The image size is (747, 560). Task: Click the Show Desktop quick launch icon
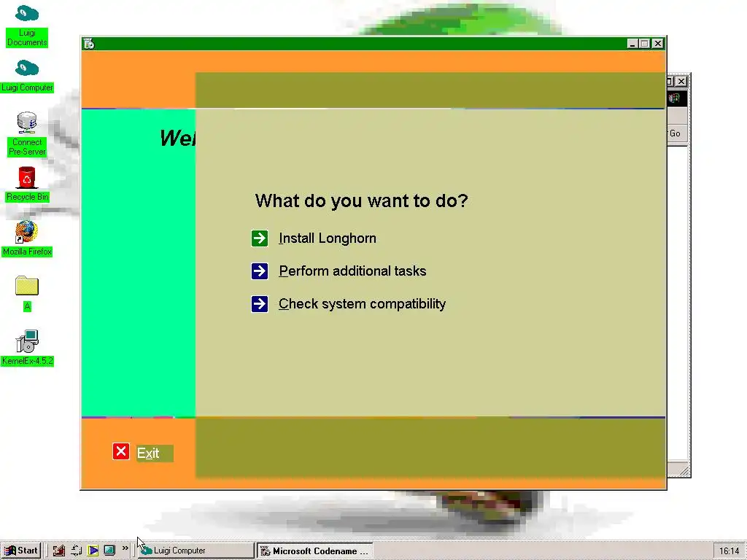click(x=109, y=551)
